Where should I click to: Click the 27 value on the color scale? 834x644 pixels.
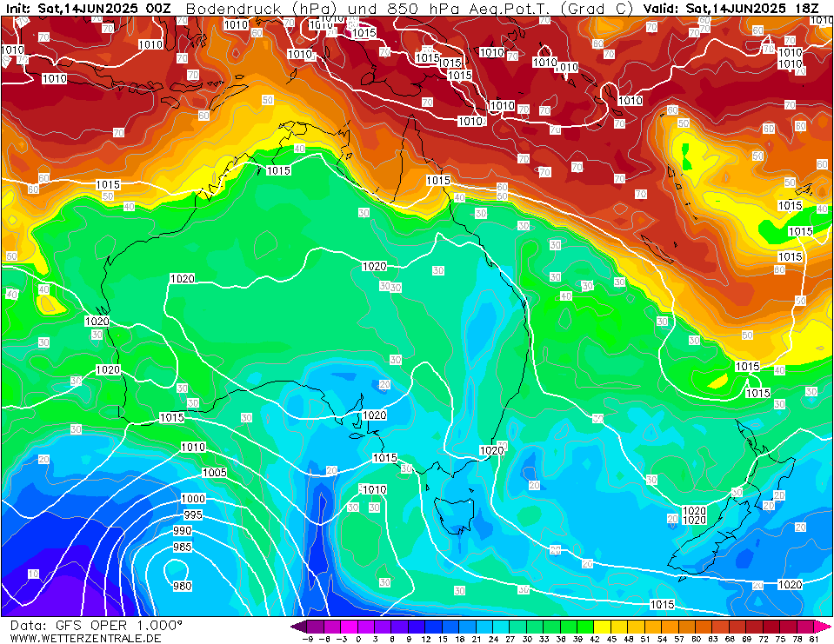click(510, 639)
